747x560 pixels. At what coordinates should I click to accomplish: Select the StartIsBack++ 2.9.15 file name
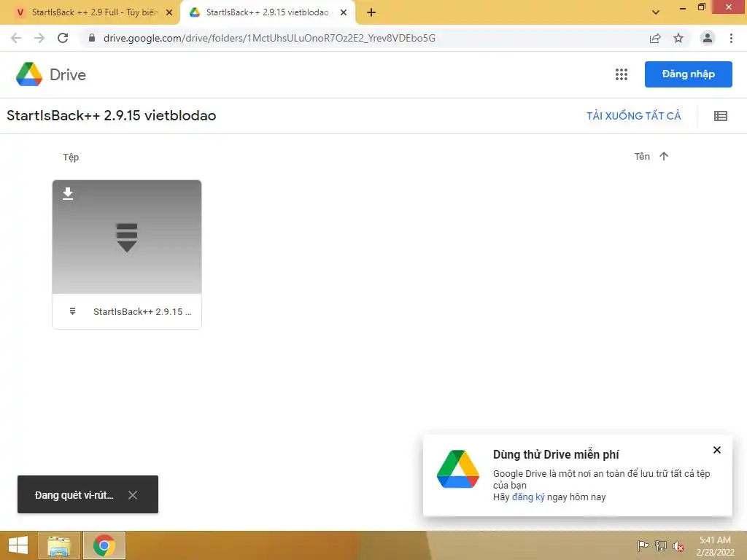pyautogui.click(x=142, y=312)
